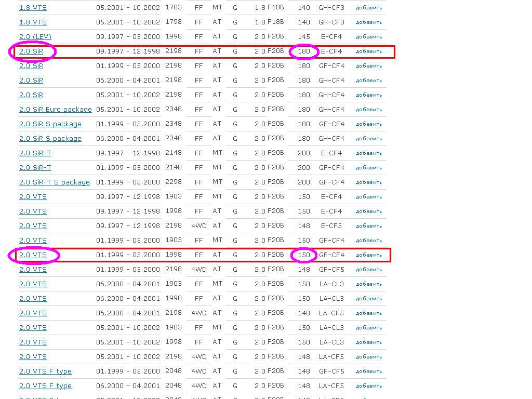Open 2.0 VTS F type GF-CF5 link
Image resolution: width=532 pixels, height=399 pixels.
(45, 371)
